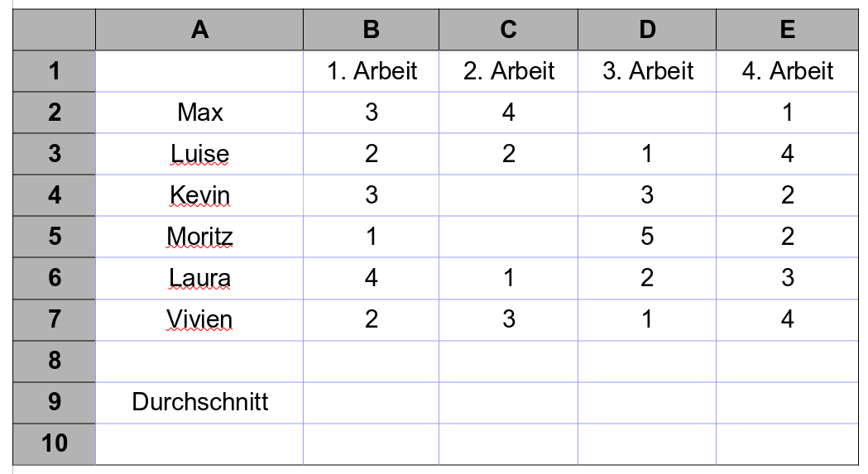Click Durchschnitt cell under 1. Arbeit column

[x=371, y=402]
